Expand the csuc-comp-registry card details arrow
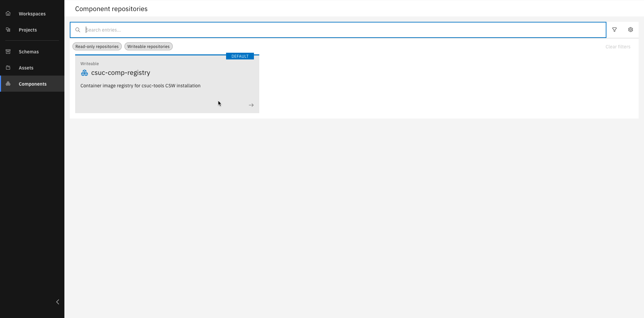Image resolution: width=644 pixels, height=318 pixels. click(251, 105)
